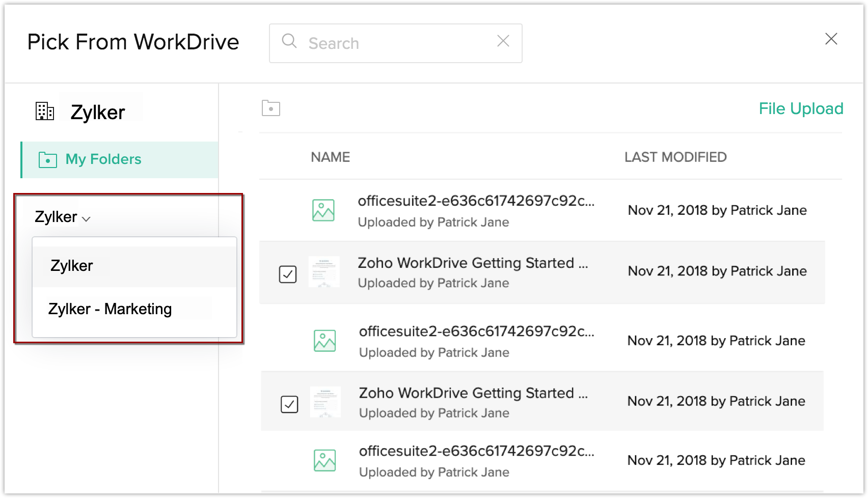The image size is (868, 498).
Task: Open the My Folders section
Action: pyautogui.click(x=120, y=160)
